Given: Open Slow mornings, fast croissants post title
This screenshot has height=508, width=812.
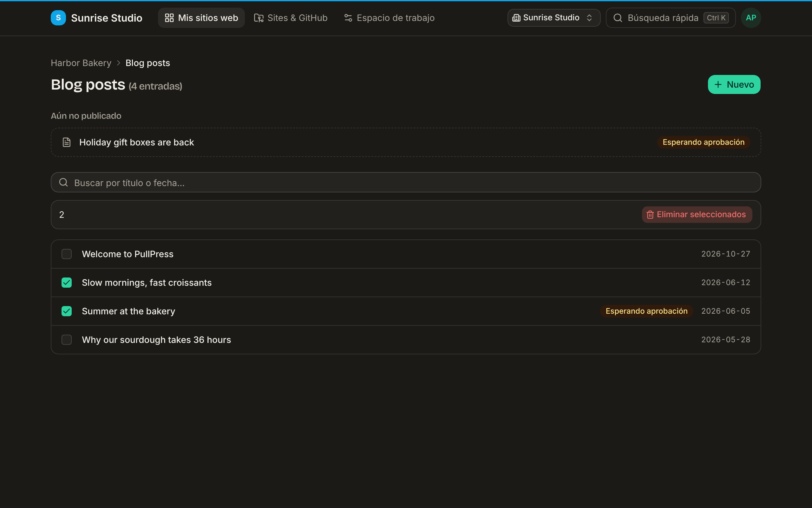Looking at the screenshot, I should pos(147,283).
